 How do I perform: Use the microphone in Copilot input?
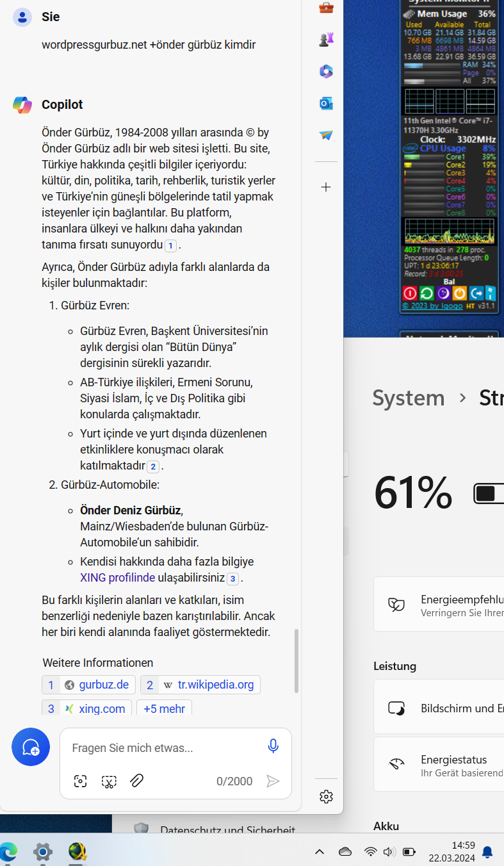[273, 746]
